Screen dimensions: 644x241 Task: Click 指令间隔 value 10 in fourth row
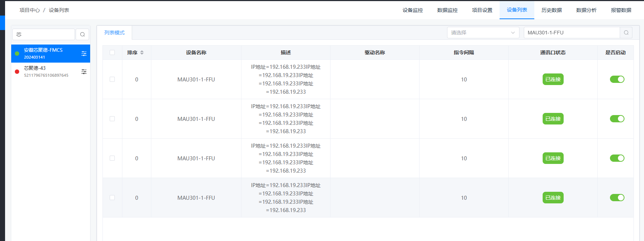coord(464,198)
